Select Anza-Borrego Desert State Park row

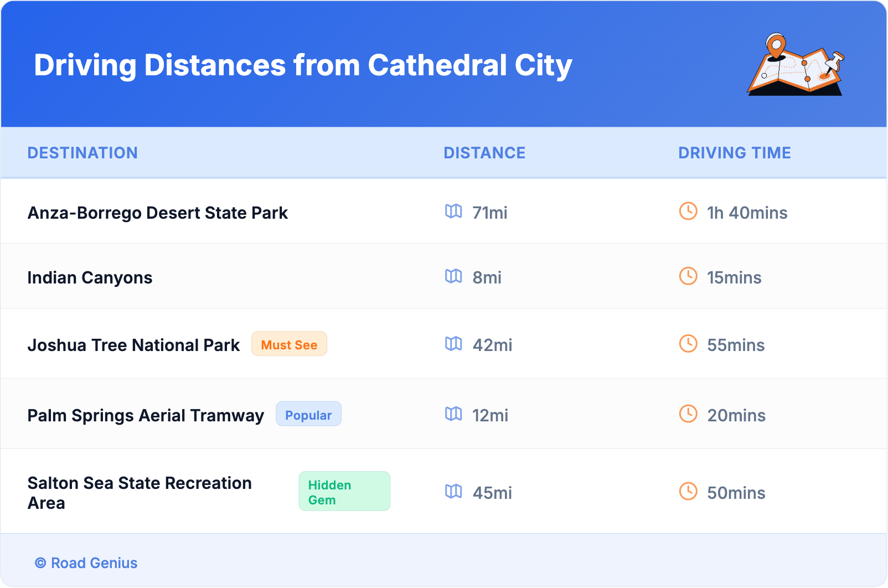pos(158,213)
